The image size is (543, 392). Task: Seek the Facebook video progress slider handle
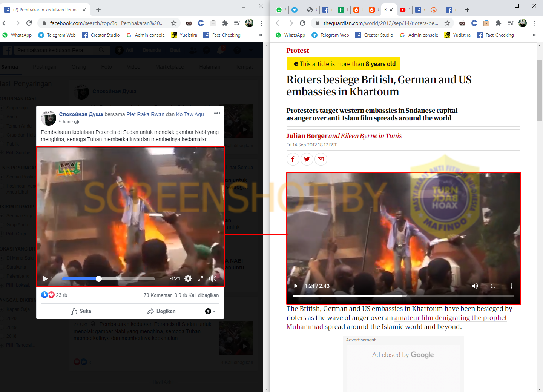(99, 279)
